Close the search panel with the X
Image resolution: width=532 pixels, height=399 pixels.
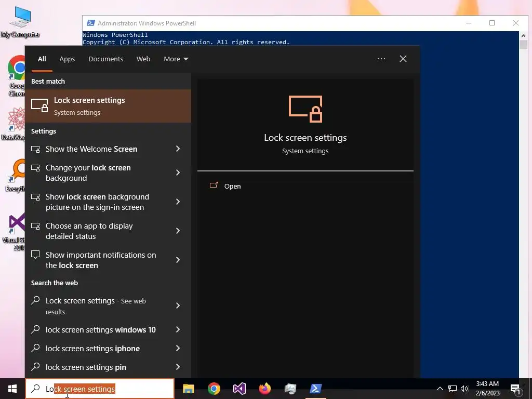click(403, 59)
